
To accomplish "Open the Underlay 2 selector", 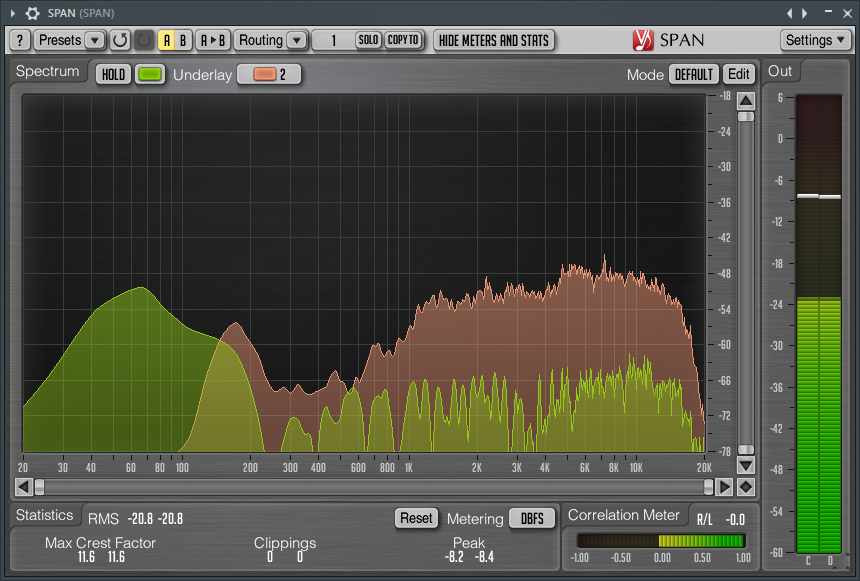I will [x=269, y=74].
